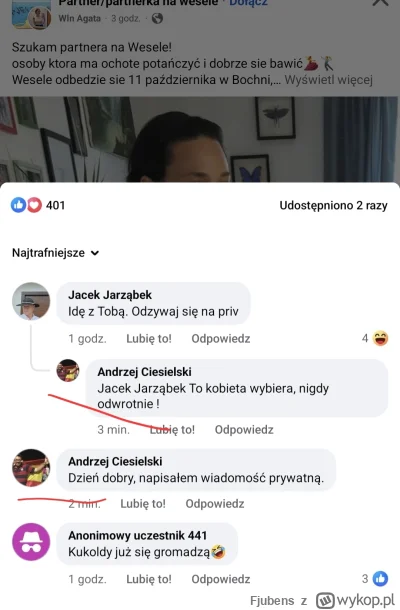Open the post photo thumbnail
This screenshot has width=400, height=610.
click(x=200, y=139)
